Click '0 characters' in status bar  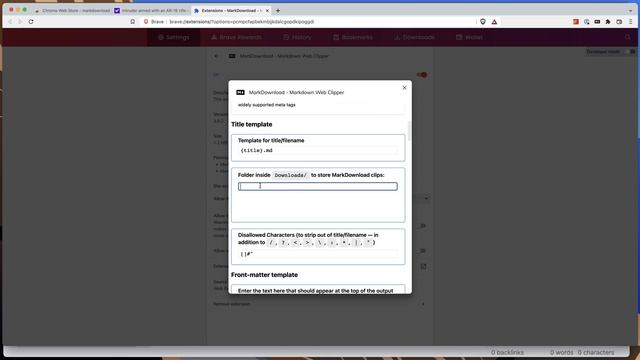pos(596,352)
